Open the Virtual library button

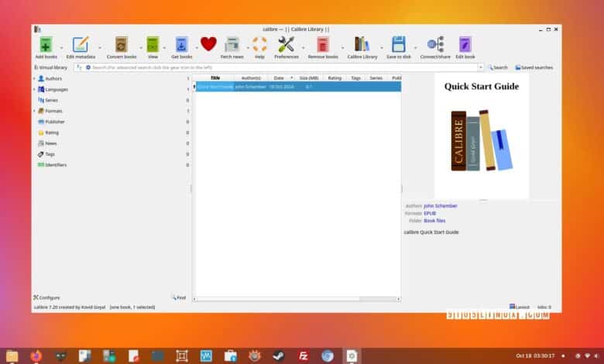click(x=50, y=67)
